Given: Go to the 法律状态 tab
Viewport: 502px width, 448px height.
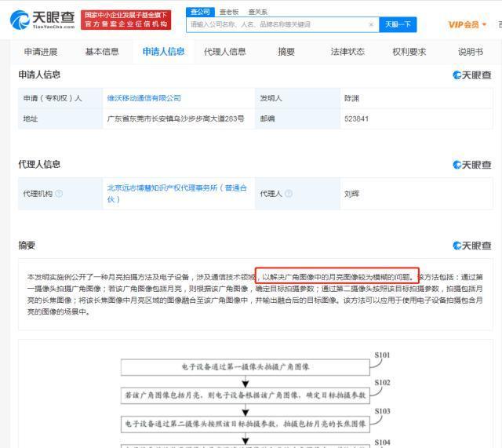Looking at the screenshot, I should (347, 52).
